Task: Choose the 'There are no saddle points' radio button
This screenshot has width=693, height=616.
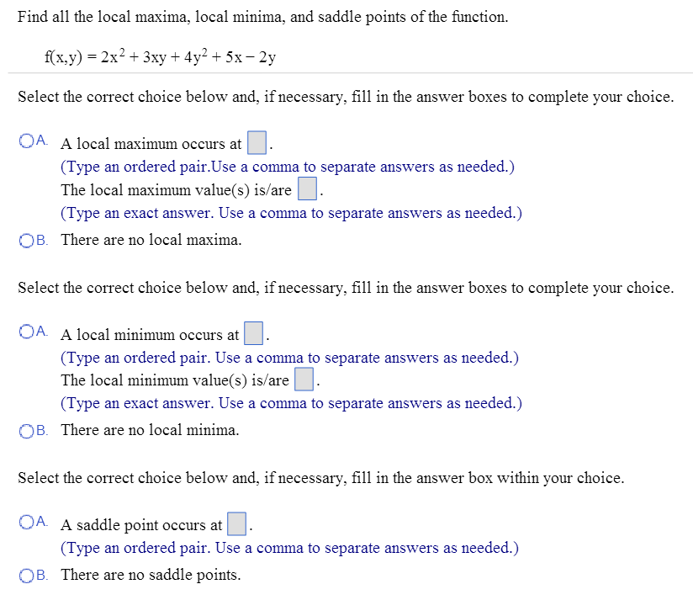Action: (25, 576)
